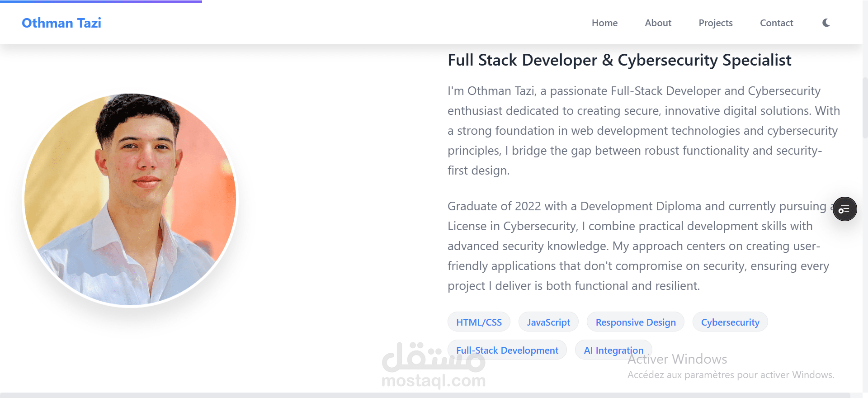Click the page's vertical scrollbar

point(865,109)
